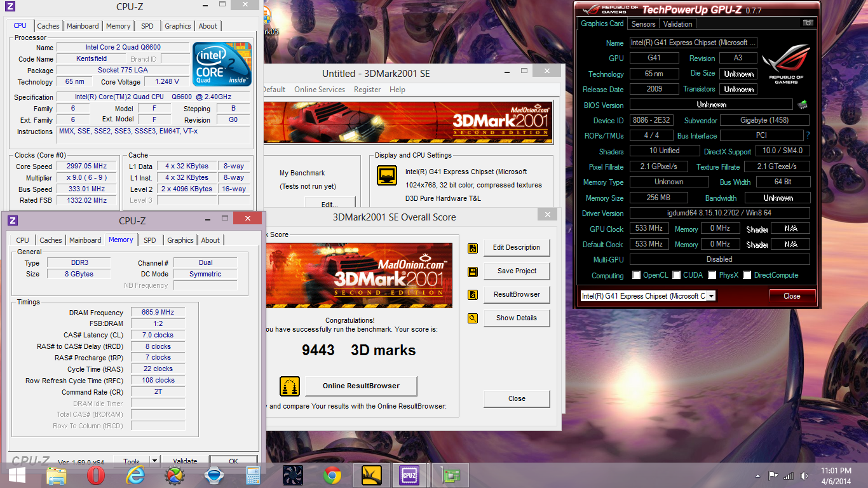Viewport: 868px width, 488px height.
Task: Click the magnifier icon beside Show Details
Action: 472,318
